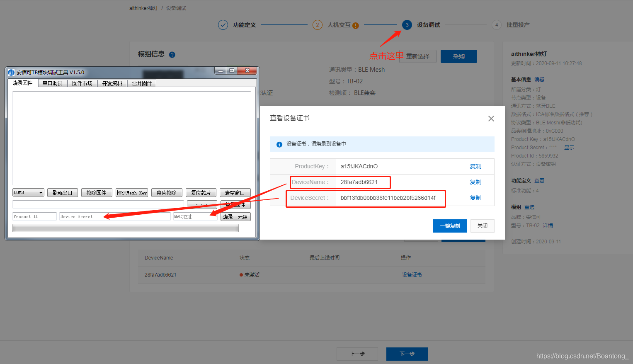Copy the ProductKey value via 复制
The width and height of the screenshot is (633, 364).
(x=475, y=166)
